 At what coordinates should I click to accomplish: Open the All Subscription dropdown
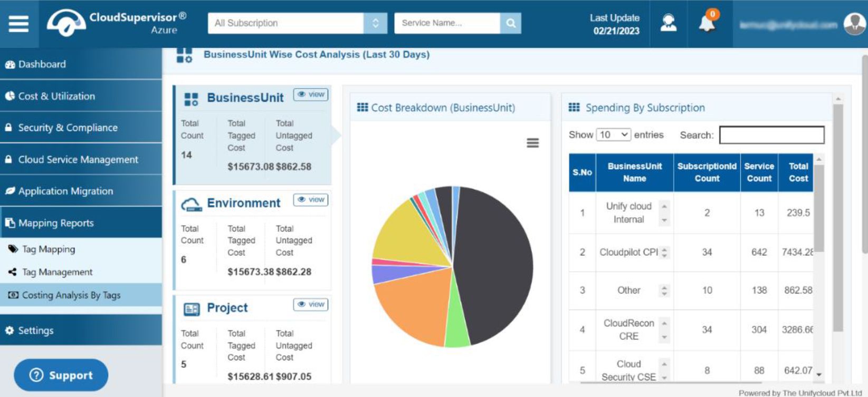click(x=298, y=23)
